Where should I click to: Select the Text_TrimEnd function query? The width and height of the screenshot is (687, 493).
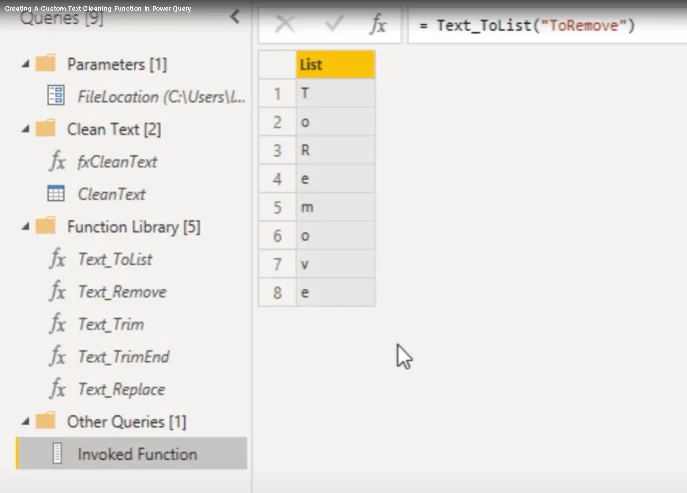pyautogui.click(x=124, y=357)
